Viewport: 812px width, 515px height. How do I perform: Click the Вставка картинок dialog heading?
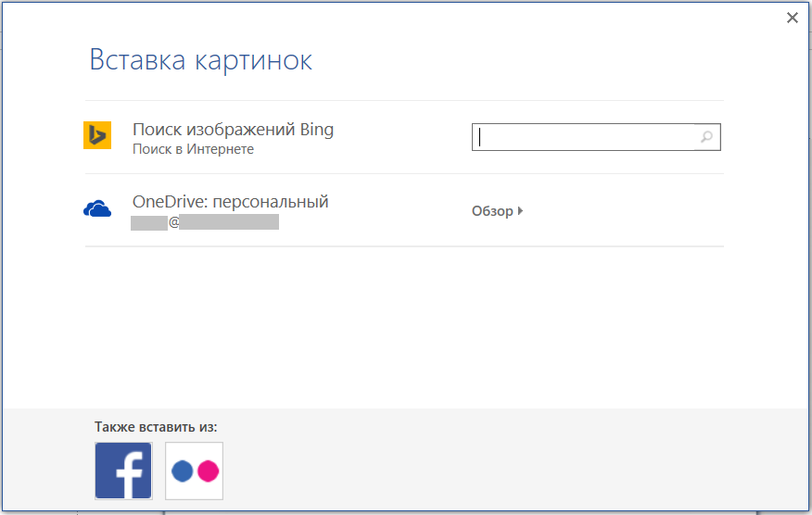pos(200,60)
